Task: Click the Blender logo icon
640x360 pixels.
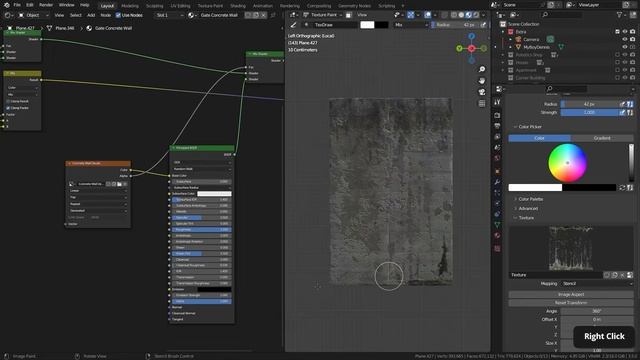Action: (x=6, y=5)
